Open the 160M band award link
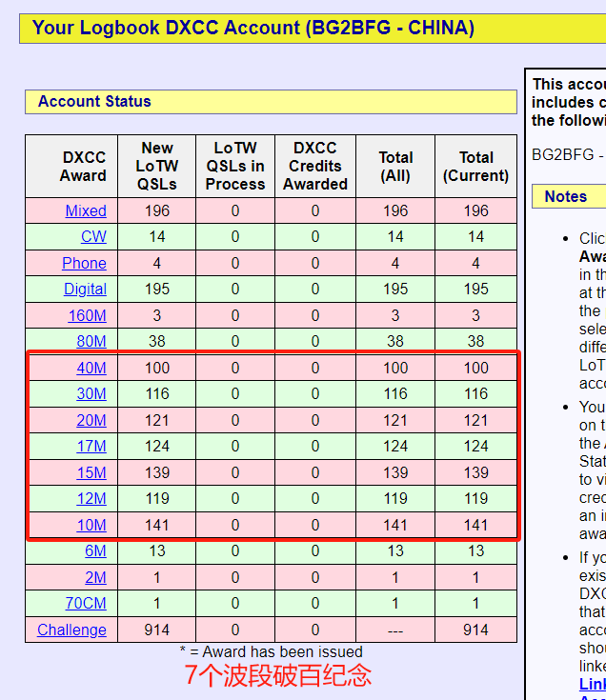The height and width of the screenshot is (700, 606). pyautogui.click(x=87, y=315)
